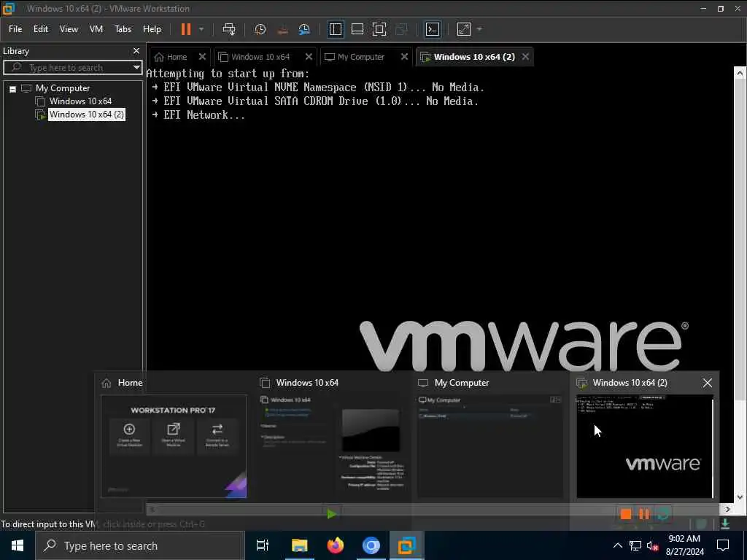Show hidden system tray icons
747x560 pixels.
coord(617,545)
